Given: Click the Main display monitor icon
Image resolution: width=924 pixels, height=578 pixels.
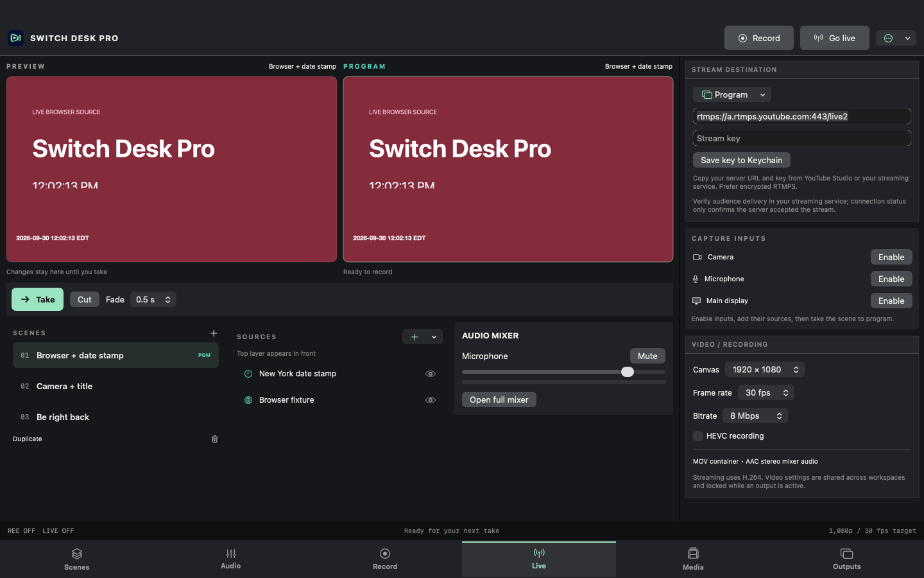Looking at the screenshot, I should (697, 301).
